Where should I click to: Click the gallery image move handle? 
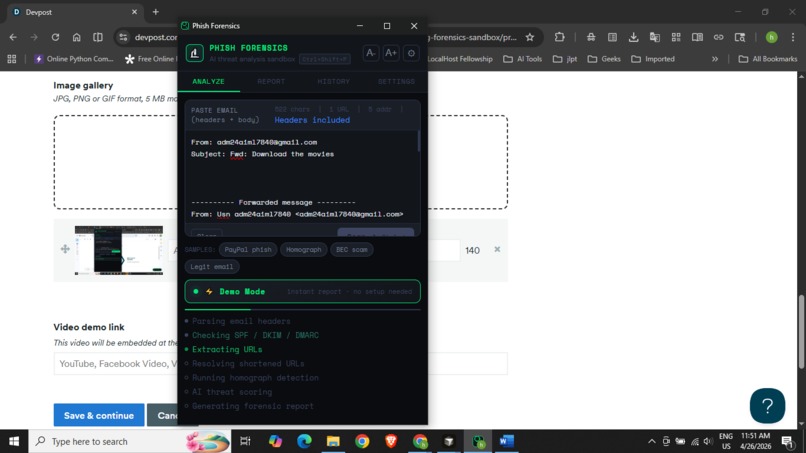coord(65,249)
